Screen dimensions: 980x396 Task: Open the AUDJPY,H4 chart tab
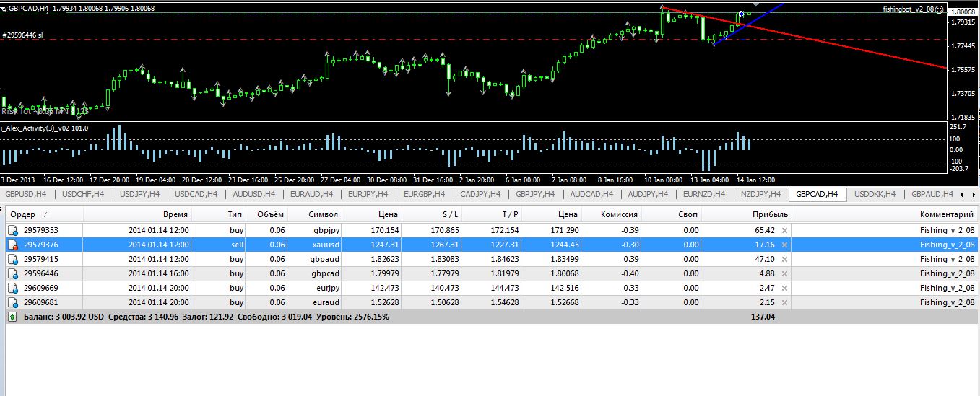point(649,194)
